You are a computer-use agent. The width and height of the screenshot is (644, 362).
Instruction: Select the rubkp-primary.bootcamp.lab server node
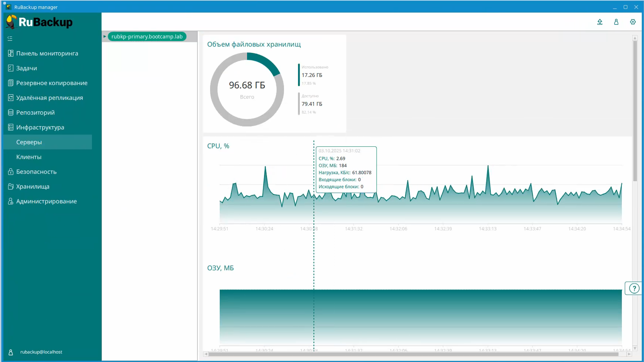pos(147,37)
